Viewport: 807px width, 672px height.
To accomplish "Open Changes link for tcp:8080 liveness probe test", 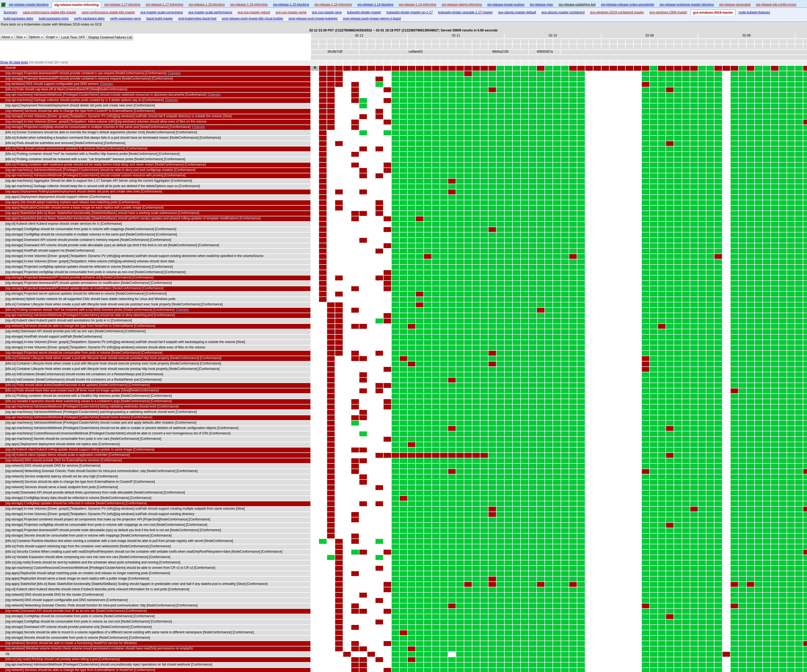I will tap(182, 309).
